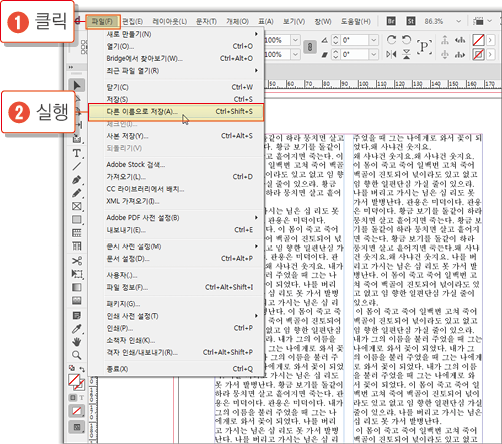
Task: Select the Scissors tool
Action: [x=77, y=261]
